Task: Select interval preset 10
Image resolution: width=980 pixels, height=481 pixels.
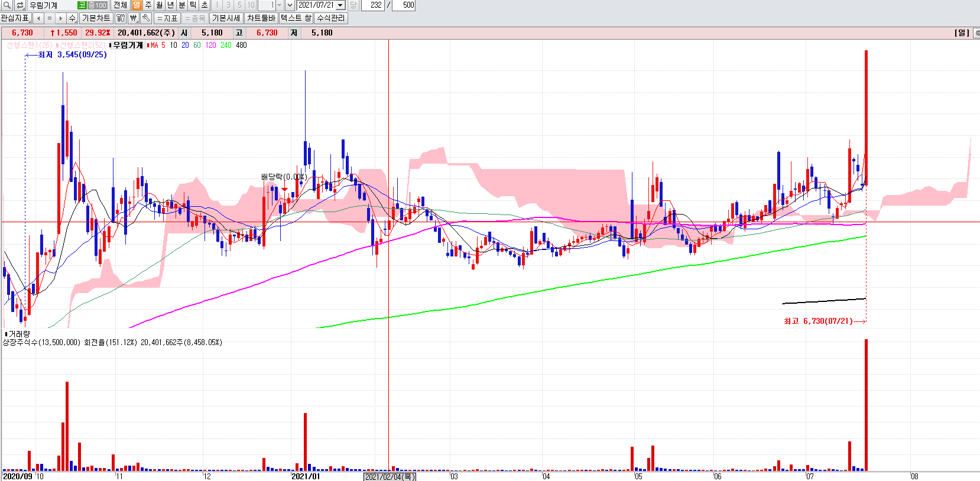Action: pyautogui.click(x=251, y=5)
